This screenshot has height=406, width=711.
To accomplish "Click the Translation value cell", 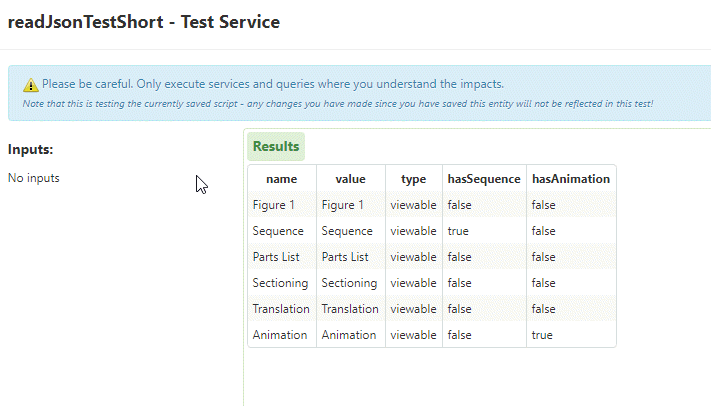I will tap(350, 309).
